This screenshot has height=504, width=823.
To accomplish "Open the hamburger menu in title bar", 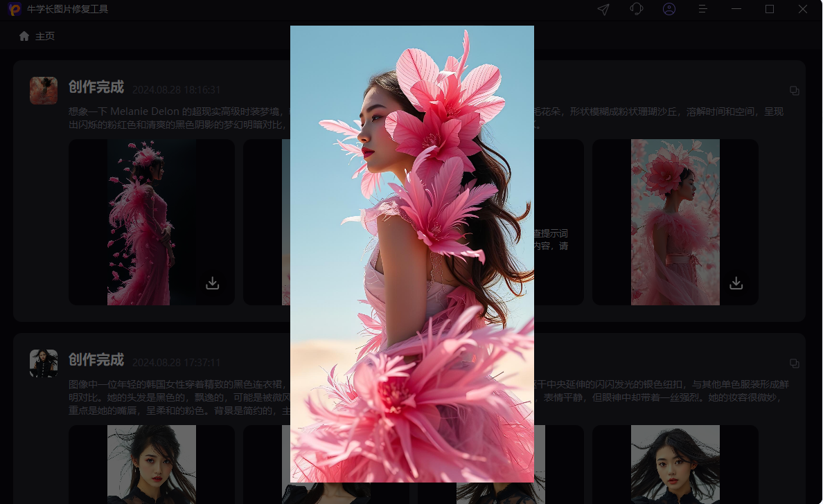I will (x=702, y=10).
